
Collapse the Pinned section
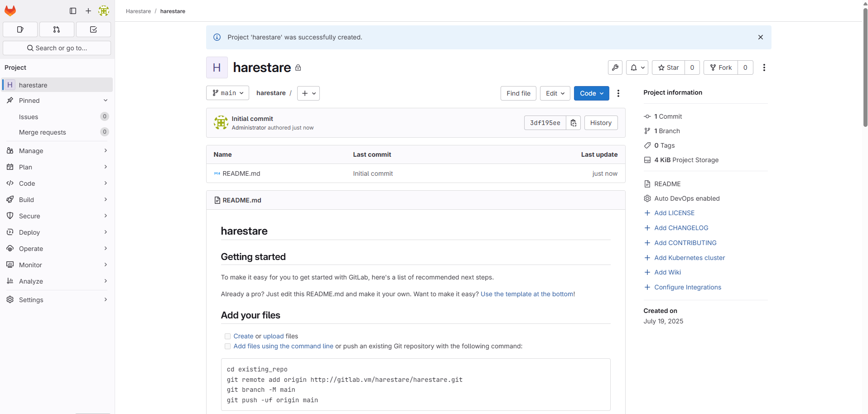pyautogui.click(x=58, y=101)
